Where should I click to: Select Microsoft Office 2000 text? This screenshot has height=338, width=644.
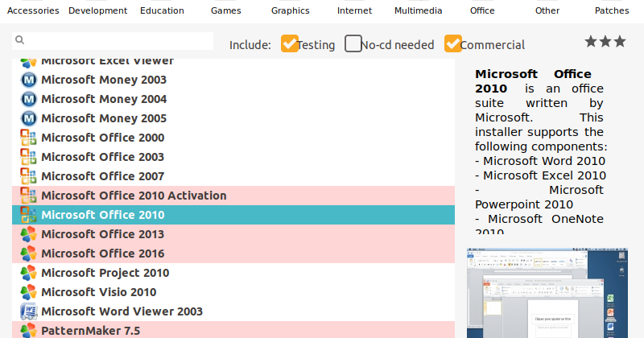tap(103, 138)
